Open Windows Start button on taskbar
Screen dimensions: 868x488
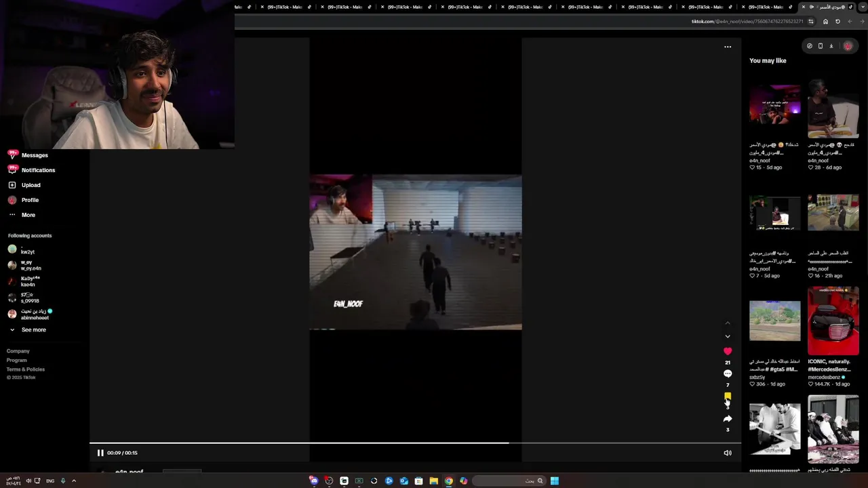555,481
